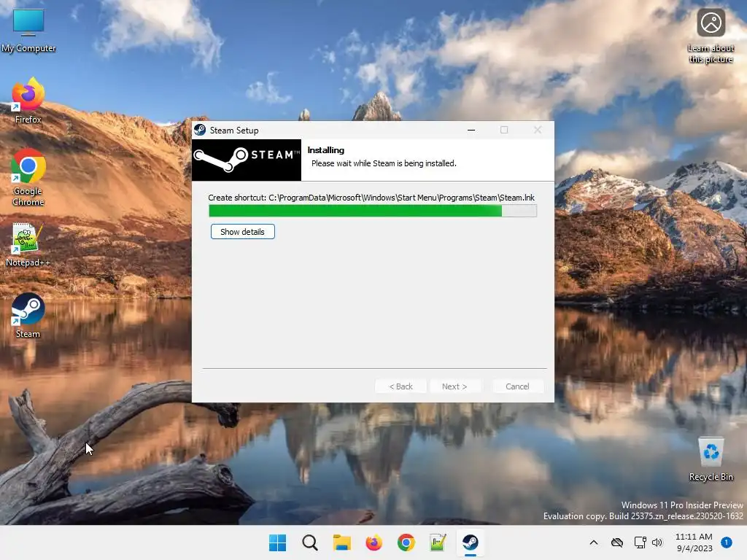Click the Steam Setup title bar icon
The height and width of the screenshot is (560, 747).
pos(200,130)
